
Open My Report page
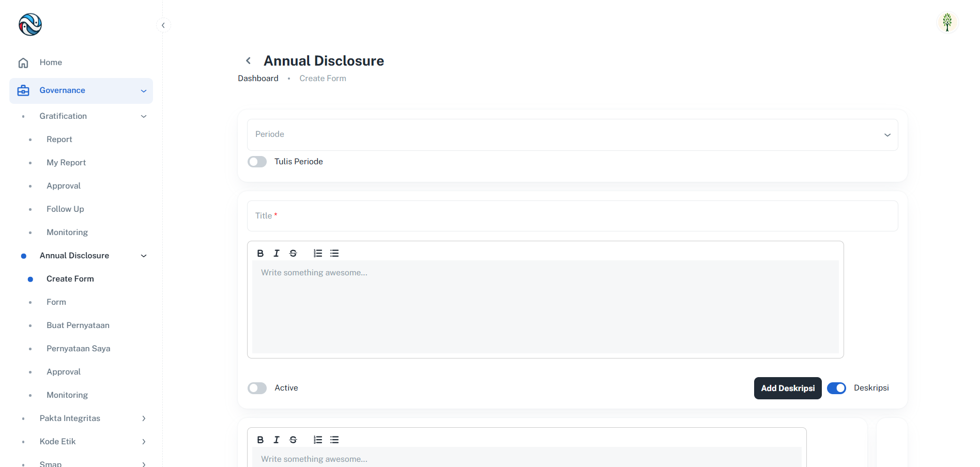tap(66, 163)
